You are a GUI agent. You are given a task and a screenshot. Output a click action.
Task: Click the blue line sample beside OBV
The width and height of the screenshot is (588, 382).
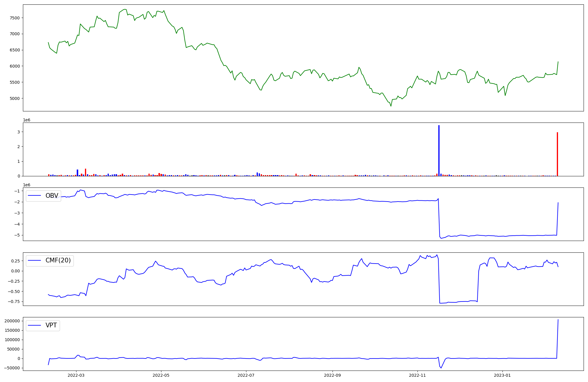(x=35, y=196)
